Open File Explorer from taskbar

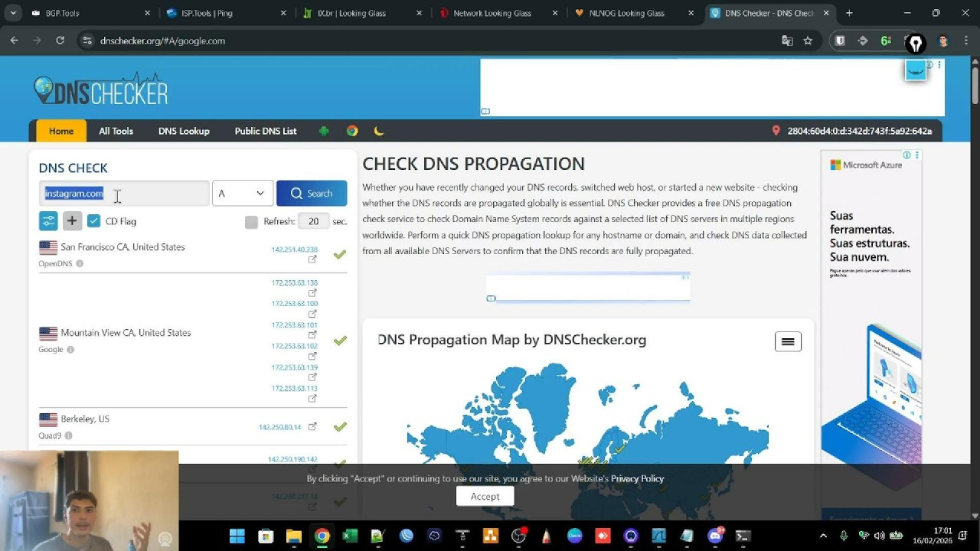pos(294,536)
